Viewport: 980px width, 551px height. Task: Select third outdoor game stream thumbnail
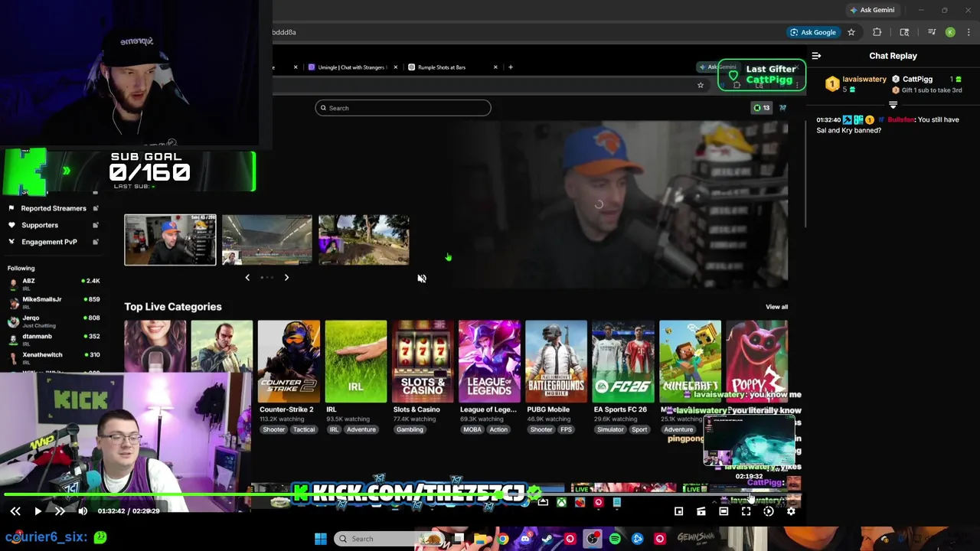pos(364,240)
